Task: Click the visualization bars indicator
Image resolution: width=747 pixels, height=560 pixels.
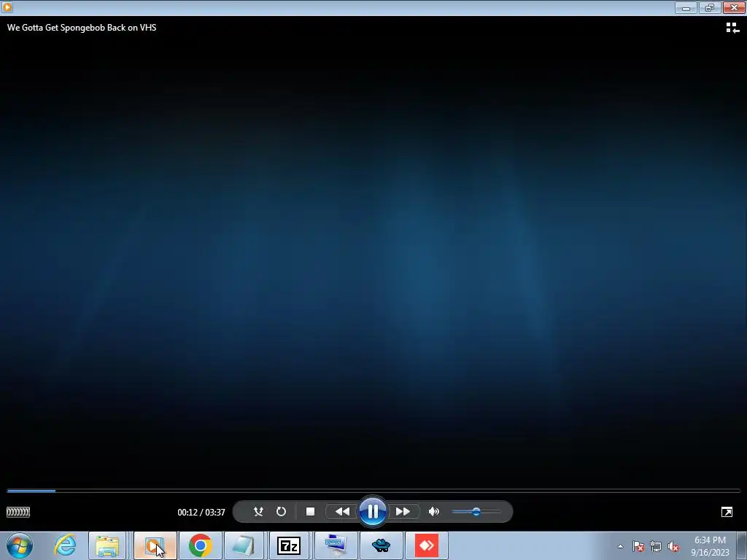Action: point(18,512)
